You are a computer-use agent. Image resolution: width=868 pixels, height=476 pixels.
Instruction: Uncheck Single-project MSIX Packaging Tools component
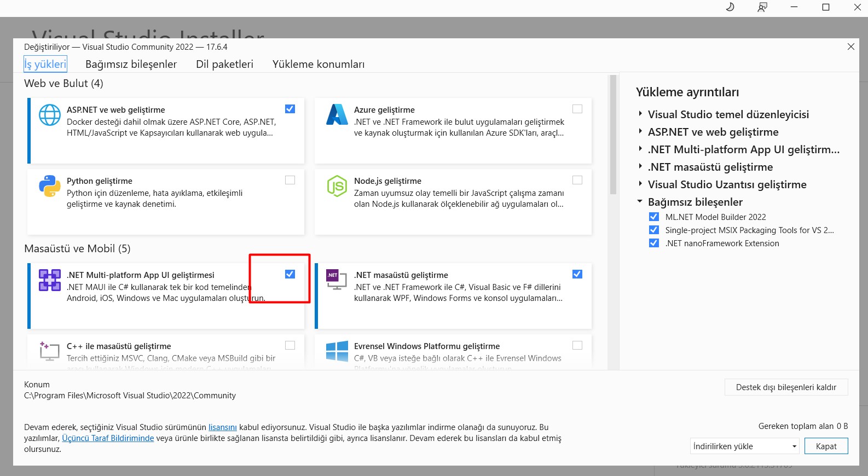tap(654, 230)
